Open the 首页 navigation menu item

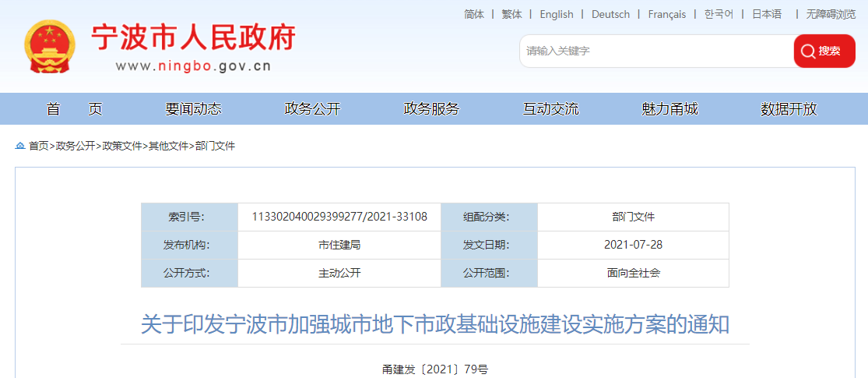point(74,109)
